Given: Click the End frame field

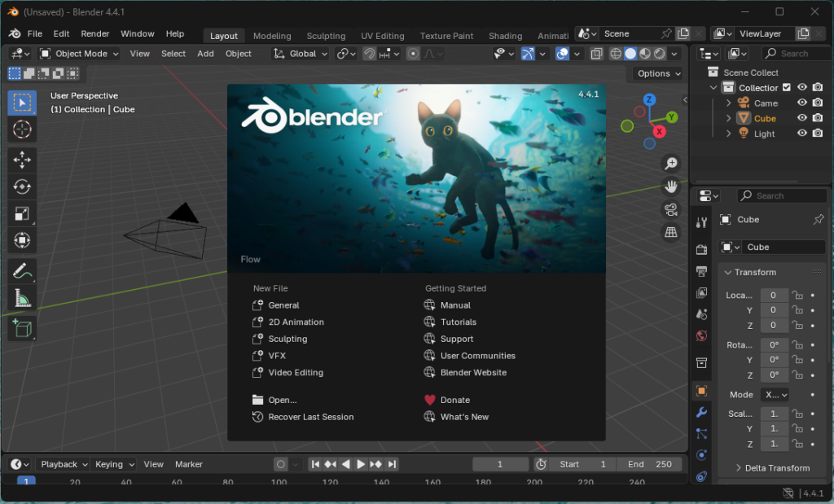Looking at the screenshot, I should pyautogui.click(x=649, y=464).
